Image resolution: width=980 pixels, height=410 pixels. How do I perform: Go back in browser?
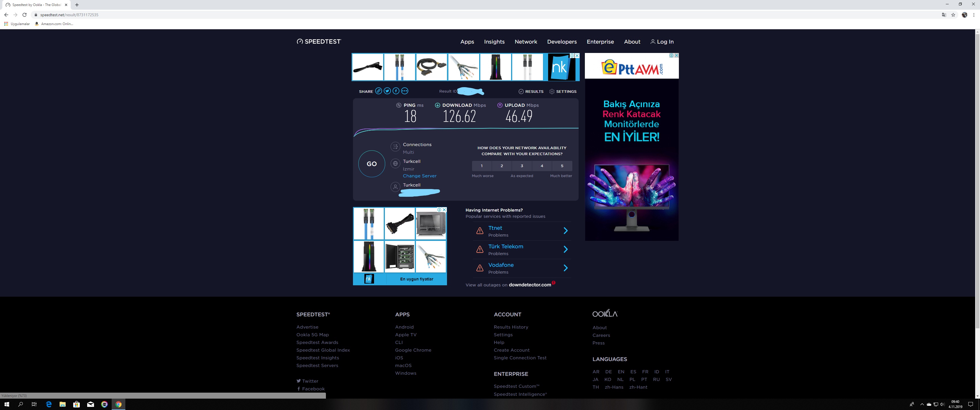tap(6, 15)
